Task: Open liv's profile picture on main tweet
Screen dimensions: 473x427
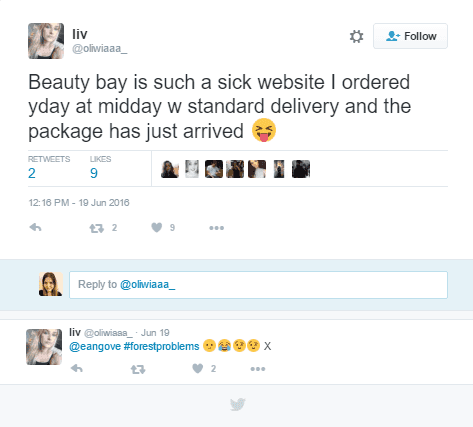Action: (x=46, y=41)
